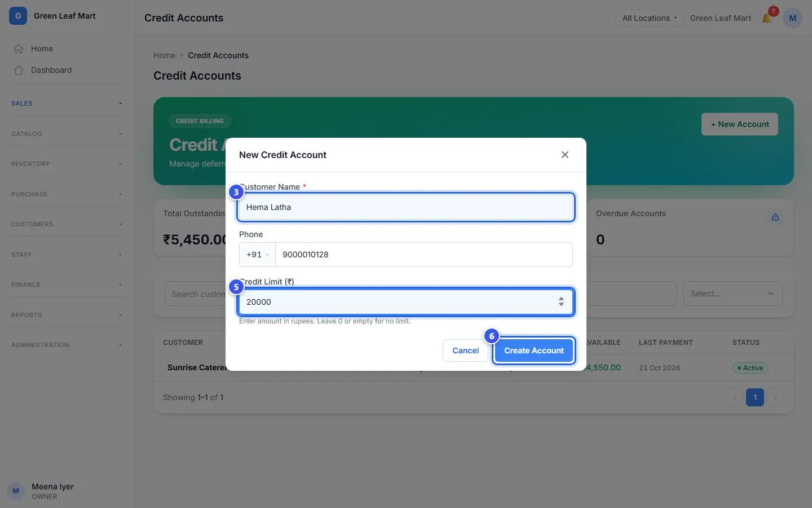Click the next page arrow
Screen dimensions: 812x508
coord(775,397)
